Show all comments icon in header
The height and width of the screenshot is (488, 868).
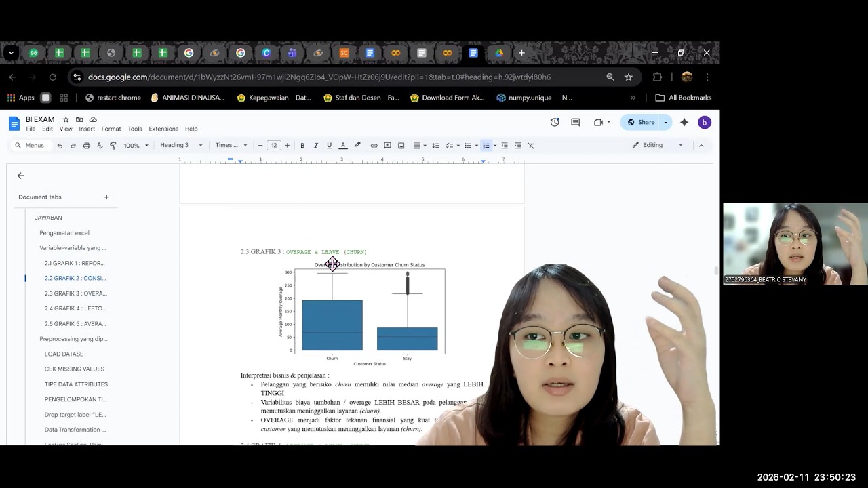(x=576, y=123)
